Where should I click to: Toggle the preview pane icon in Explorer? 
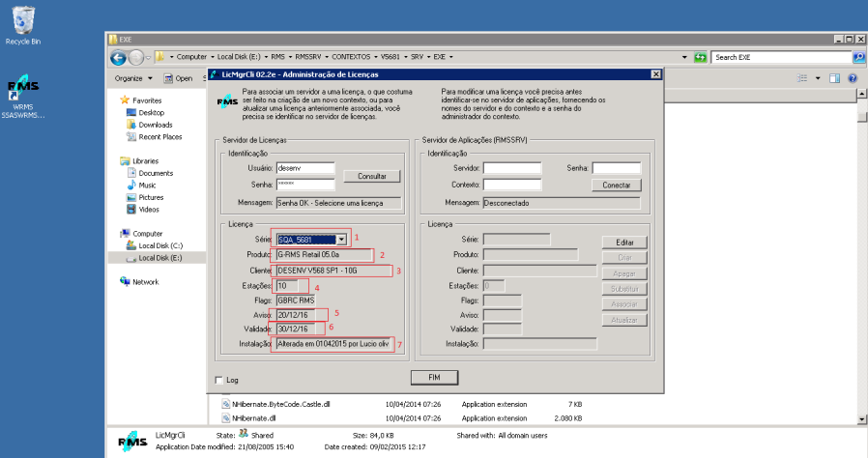[x=834, y=78]
